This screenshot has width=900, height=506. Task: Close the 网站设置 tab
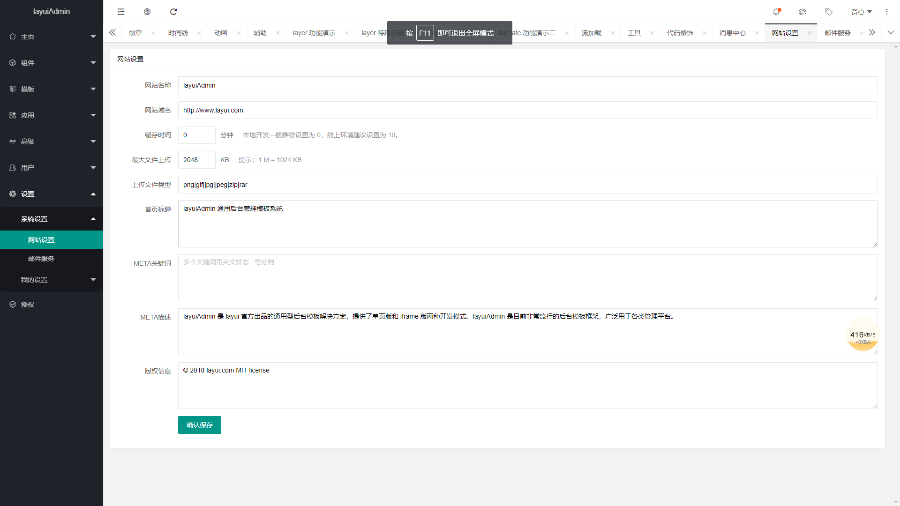click(809, 33)
